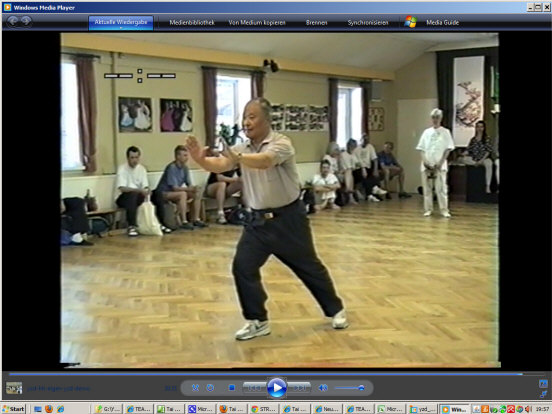
Task: Skip to the next track
Action: click(x=299, y=388)
